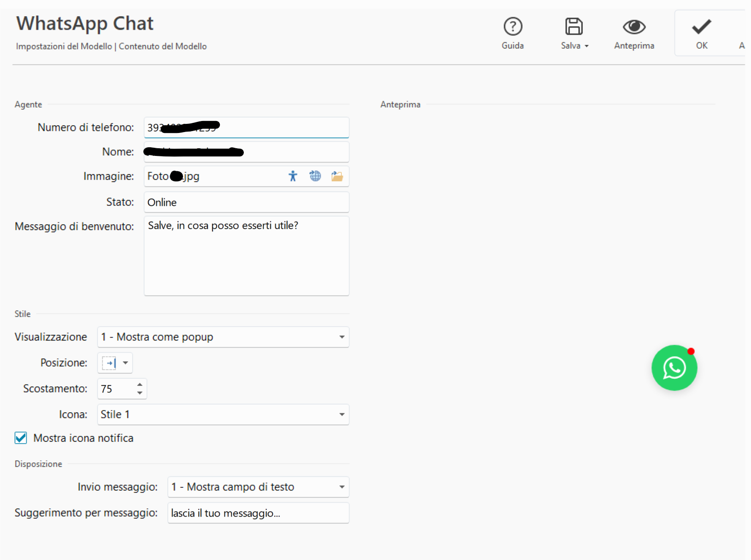The image size is (751, 560).
Task: Go to Contenuto del Modello
Action: pos(163,46)
